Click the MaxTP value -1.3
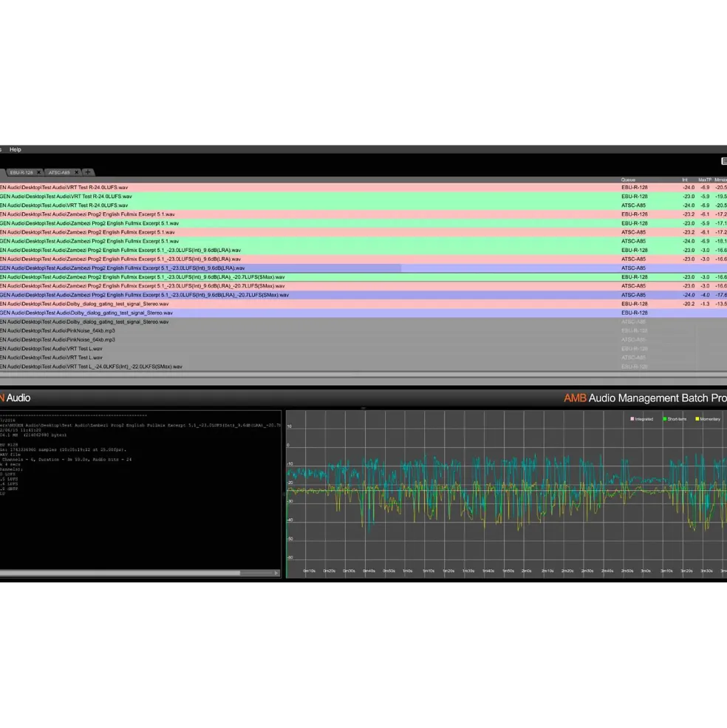727x728 pixels. pyautogui.click(x=705, y=304)
